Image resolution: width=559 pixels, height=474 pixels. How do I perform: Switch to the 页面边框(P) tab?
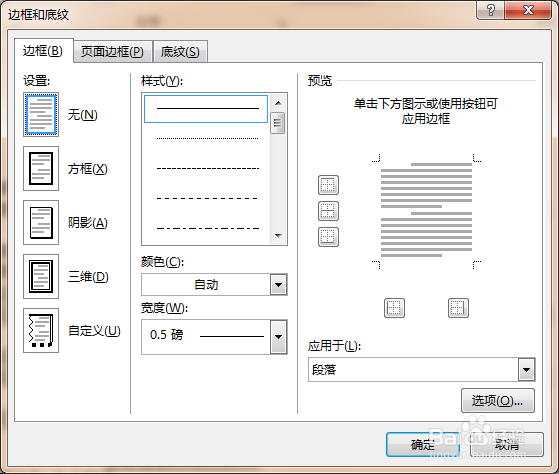pos(112,52)
